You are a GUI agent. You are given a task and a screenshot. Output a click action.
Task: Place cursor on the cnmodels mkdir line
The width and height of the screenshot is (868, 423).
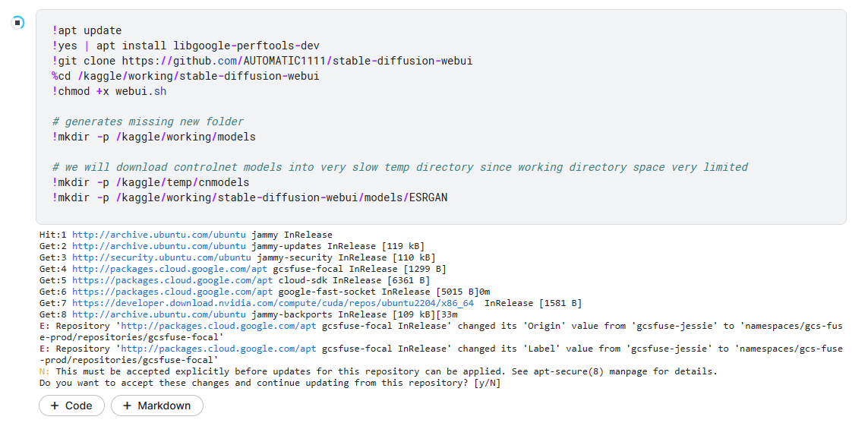pos(150,182)
